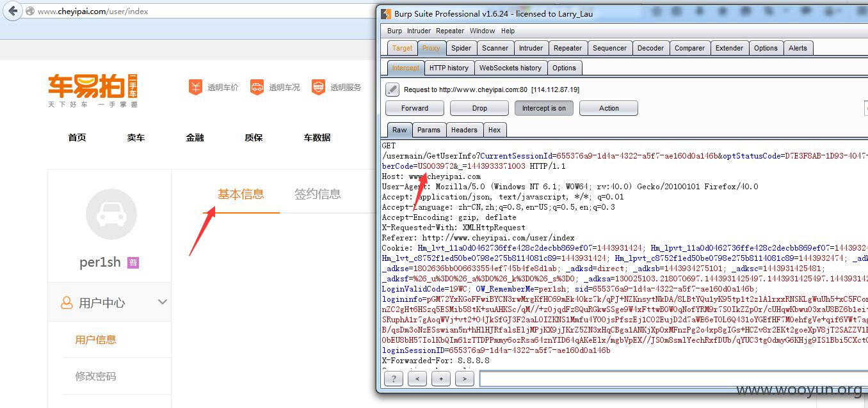Click the globe site identity icon
The height and width of the screenshot is (408, 868).
point(29,12)
